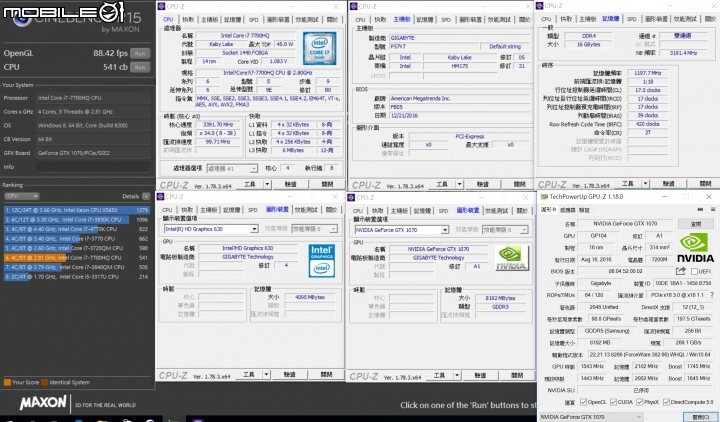Open performance level dropdown in Intel HD Graphics window
Screen dimensions: 720x422
(x=315, y=229)
